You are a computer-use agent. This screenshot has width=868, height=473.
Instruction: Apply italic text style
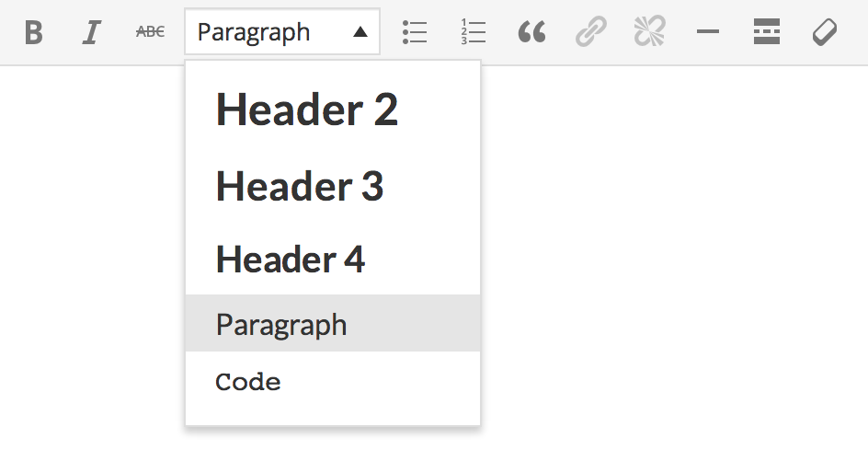click(91, 33)
